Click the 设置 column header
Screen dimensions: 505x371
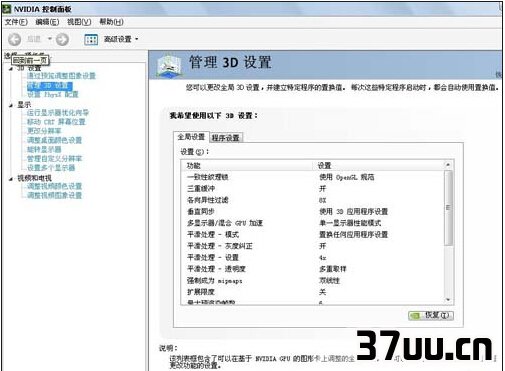click(378, 166)
